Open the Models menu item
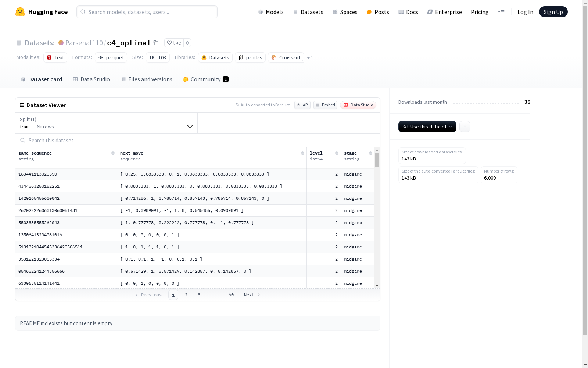Image resolution: width=588 pixels, height=368 pixels. point(271,12)
